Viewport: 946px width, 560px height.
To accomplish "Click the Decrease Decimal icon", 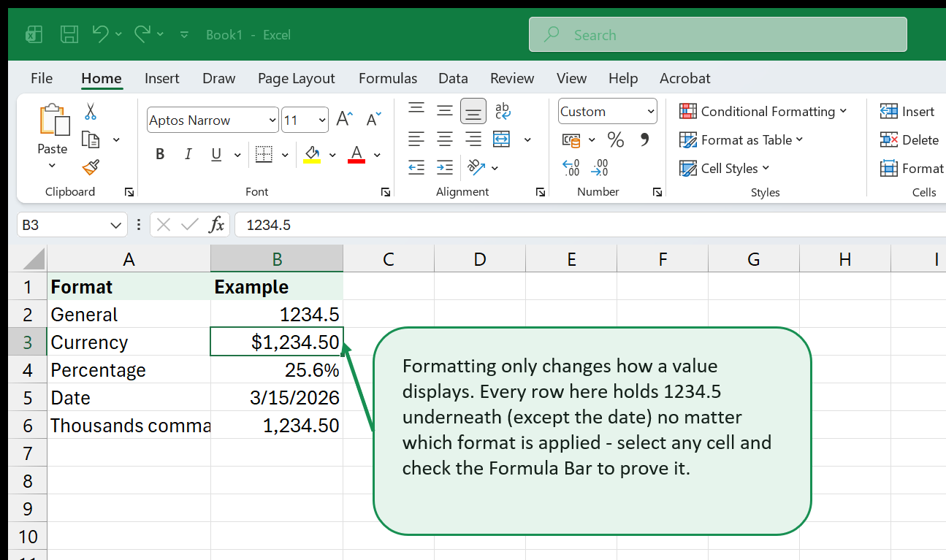I will 599,168.
